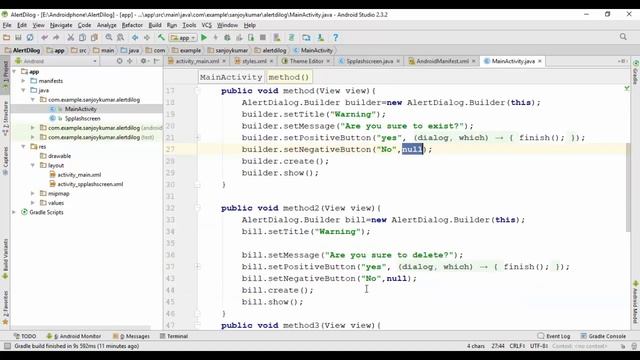Screen dimensions: 640x360
Task: Run the app with green play icon
Action: [204, 38]
